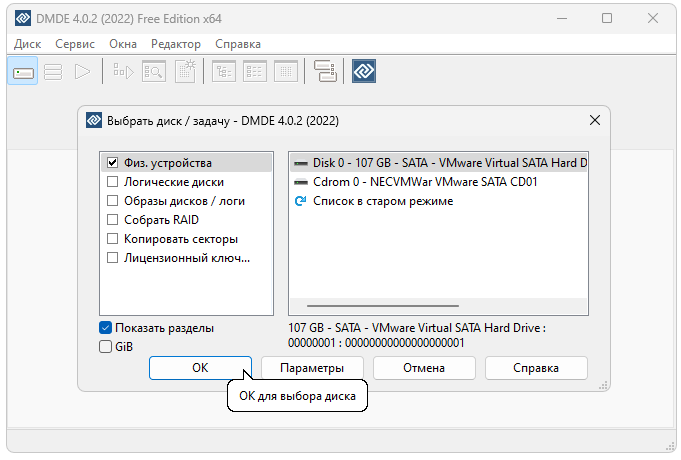681x460 pixels.
Task: Click the DMDE logo in dialog title
Action: (94, 120)
